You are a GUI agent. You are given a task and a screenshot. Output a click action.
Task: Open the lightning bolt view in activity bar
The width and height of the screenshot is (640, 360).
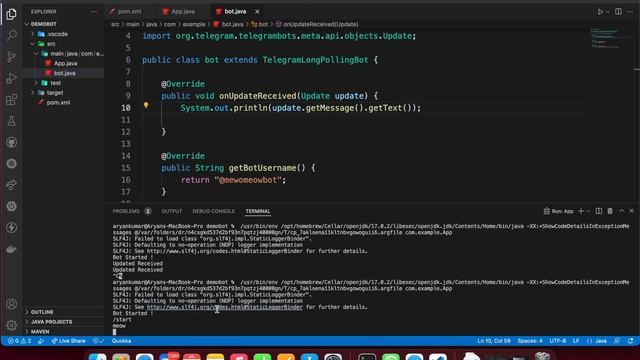[x=11, y=227]
